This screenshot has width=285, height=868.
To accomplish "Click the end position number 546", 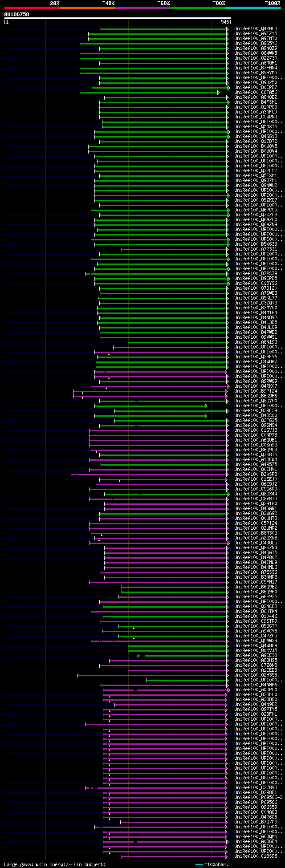I will pyautogui.click(x=225, y=22).
